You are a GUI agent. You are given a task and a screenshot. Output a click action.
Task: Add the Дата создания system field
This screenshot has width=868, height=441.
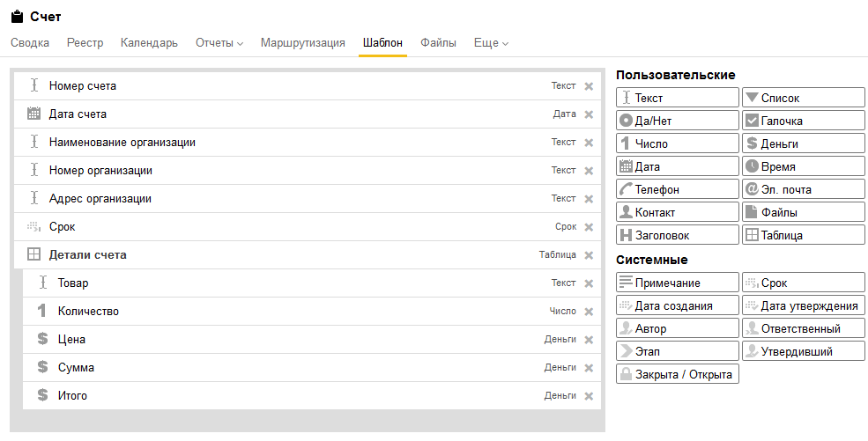pos(677,305)
